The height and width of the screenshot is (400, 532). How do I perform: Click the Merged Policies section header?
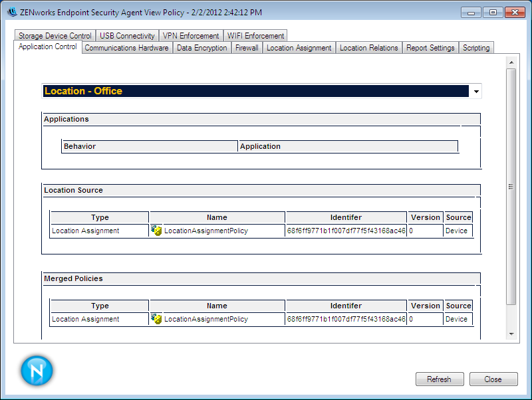point(261,278)
